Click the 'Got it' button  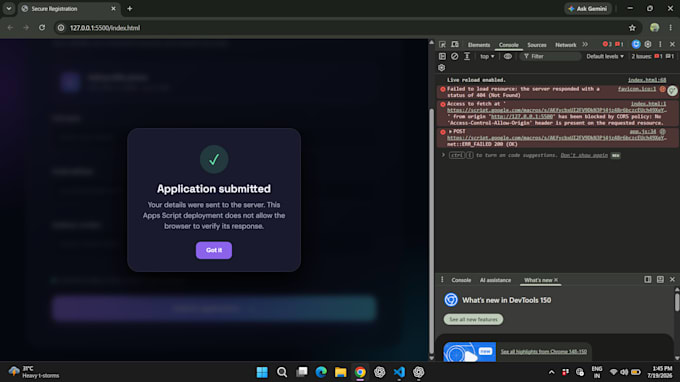(x=214, y=250)
